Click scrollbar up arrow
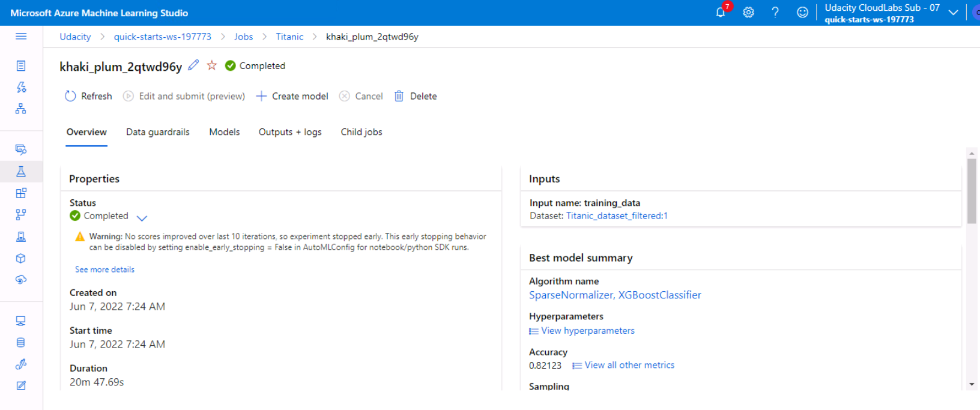Screen dimensions: 980x410 (x=972, y=154)
